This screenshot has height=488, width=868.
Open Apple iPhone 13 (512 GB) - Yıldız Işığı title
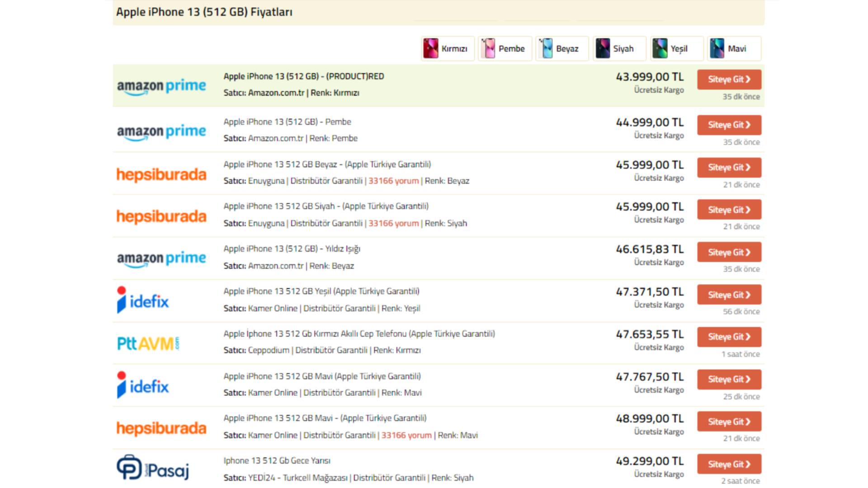[x=292, y=249]
